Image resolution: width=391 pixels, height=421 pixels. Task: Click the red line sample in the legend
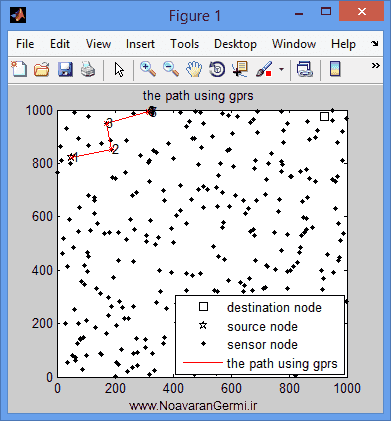pyautogui.click(x=203, y=362)
